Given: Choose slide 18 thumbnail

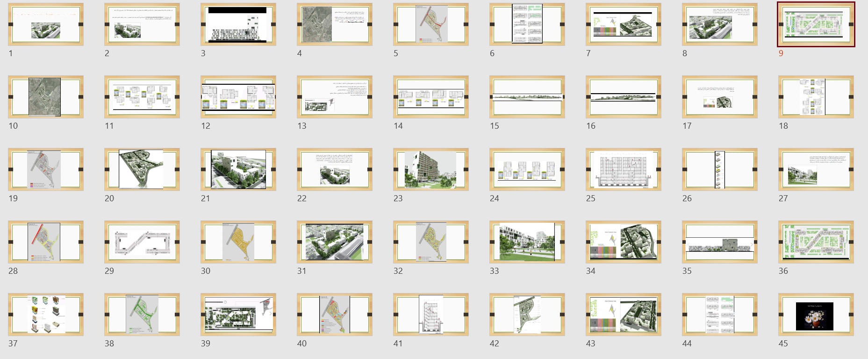Looking at the screenshot, I should click(x=816, y=97).
